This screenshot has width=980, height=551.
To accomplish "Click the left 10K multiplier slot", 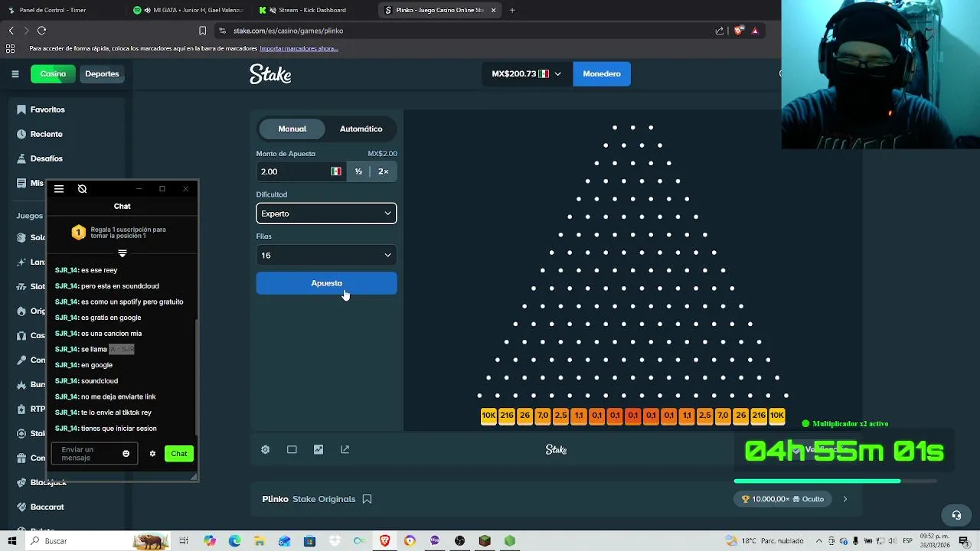I will point(488,416).
